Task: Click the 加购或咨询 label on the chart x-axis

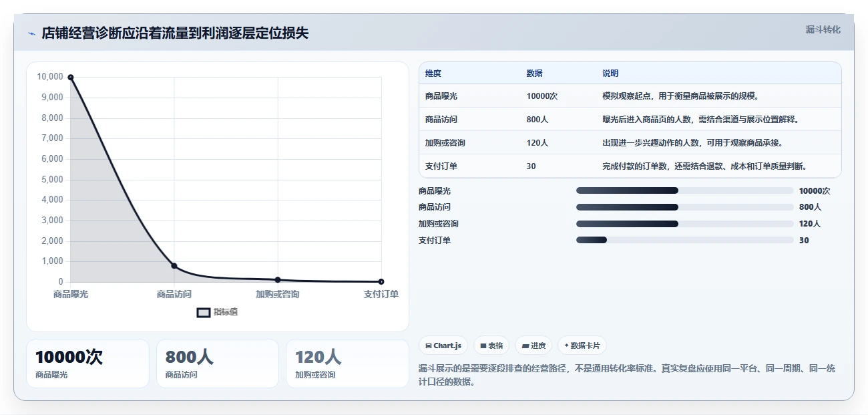Action: 278,294
